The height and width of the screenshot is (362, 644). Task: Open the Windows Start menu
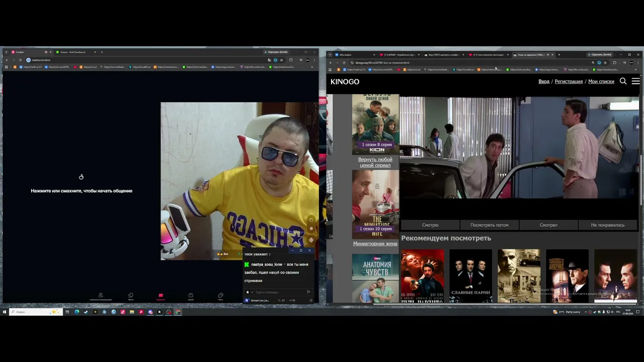(x=5, y=312)
